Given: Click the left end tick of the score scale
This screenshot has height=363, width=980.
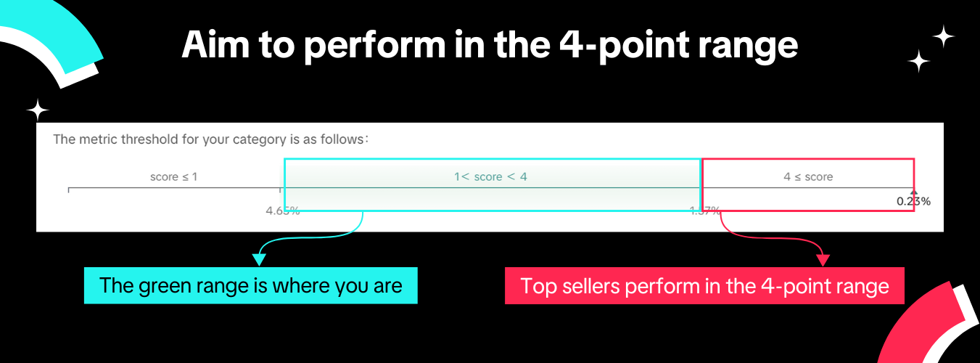Looking at the screenshot, I should (x=69, y=189).
